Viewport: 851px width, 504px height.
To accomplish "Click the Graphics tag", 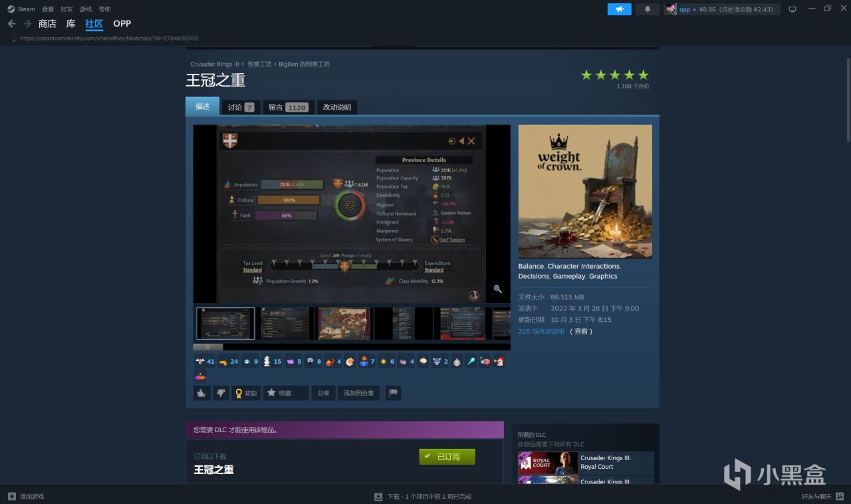I will pos(603,276).
